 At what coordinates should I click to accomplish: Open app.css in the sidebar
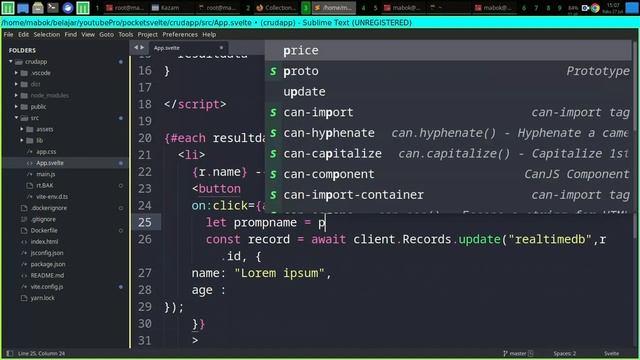click(x=46, y=152)
